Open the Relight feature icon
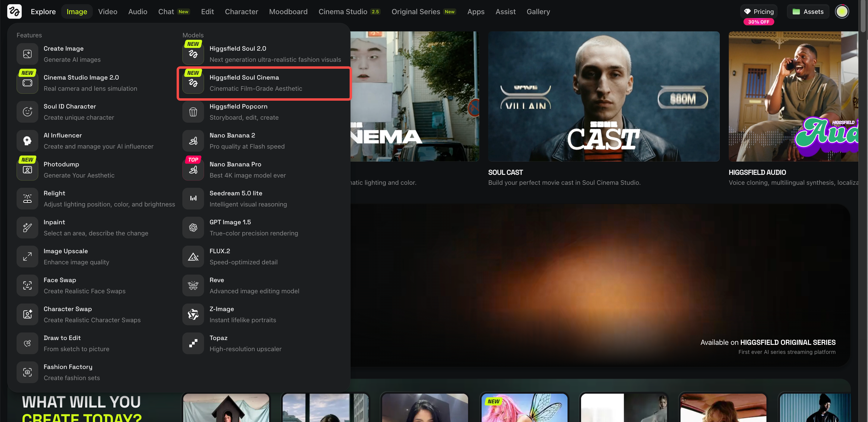Image resolution: width=868 pixels, height=422 pixels. tap(27, 199)
